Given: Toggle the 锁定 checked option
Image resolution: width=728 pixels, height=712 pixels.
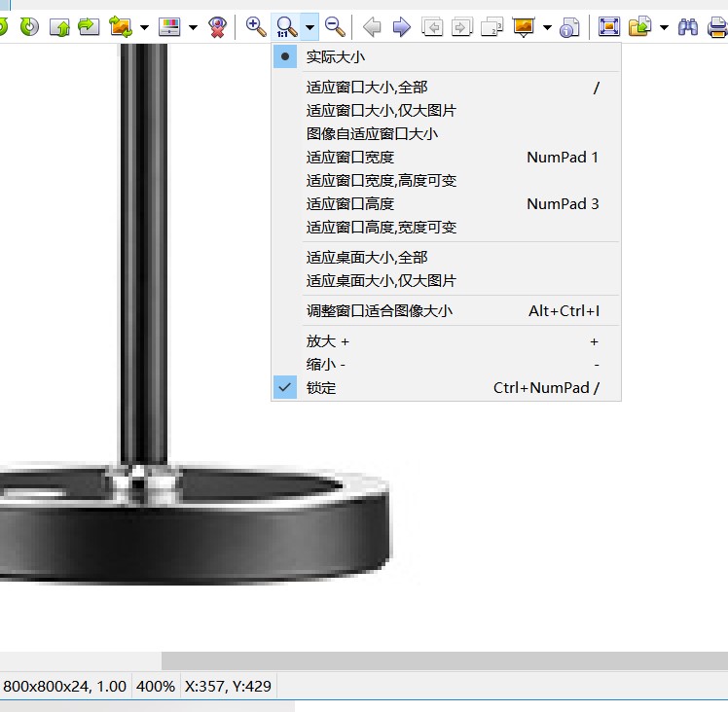Looking at the screenshot, I should [446, 387].
